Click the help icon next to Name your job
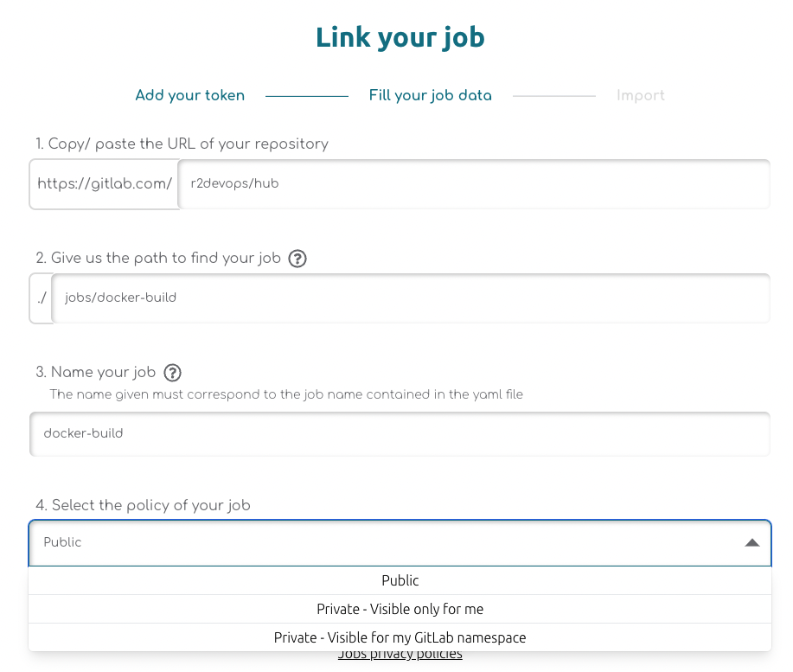The width and height of the screenshot is (793, 672). pyautogui.click(x=170, y=372)
